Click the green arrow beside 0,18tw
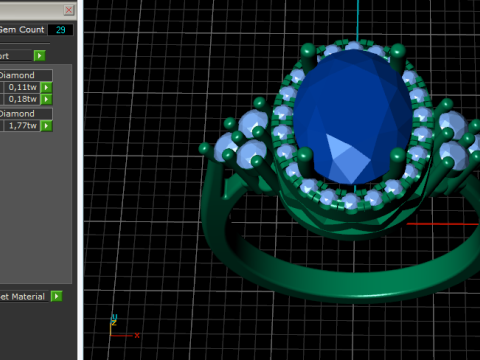The image size is (480, 360). point(46,99)
